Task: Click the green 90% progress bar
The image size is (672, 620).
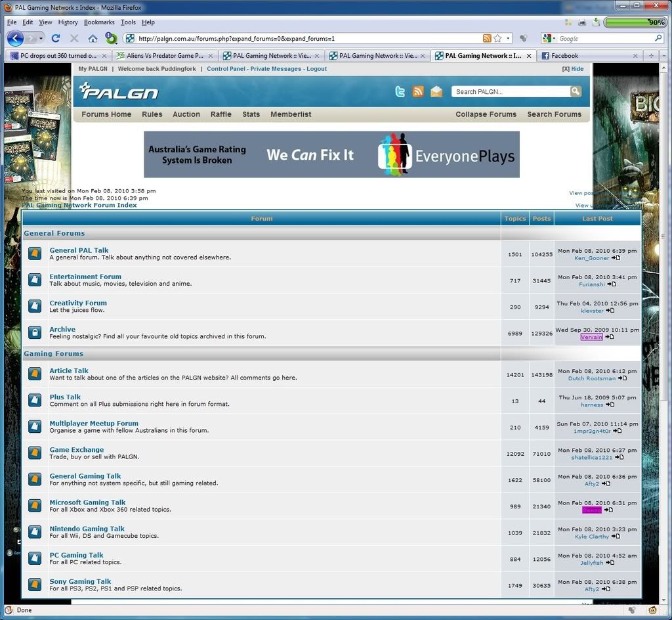Action: (x=635, y=22)
